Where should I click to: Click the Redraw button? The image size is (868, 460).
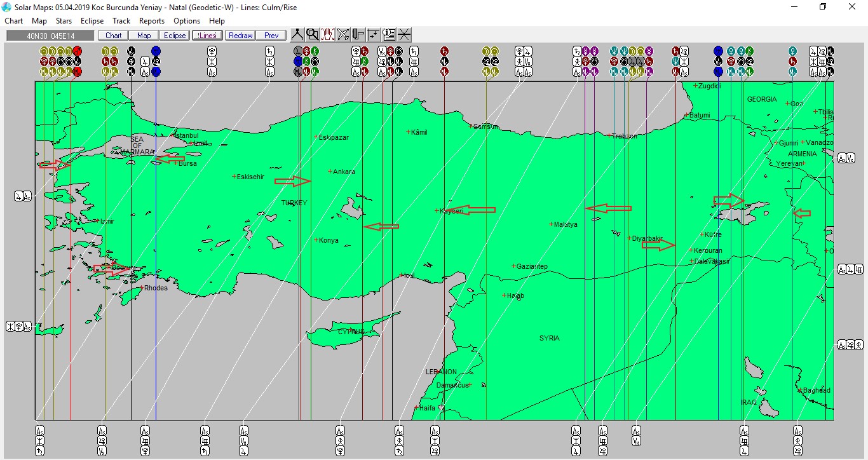click(x=241, y=36)
